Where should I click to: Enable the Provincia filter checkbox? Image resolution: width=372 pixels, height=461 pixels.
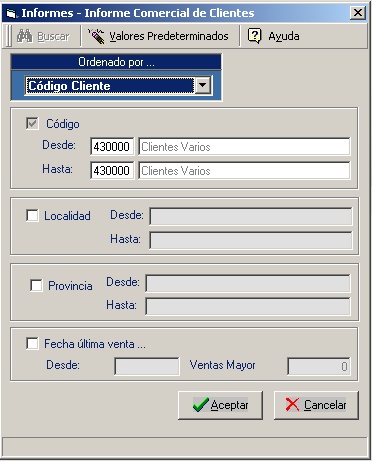(x=36, y=285)
